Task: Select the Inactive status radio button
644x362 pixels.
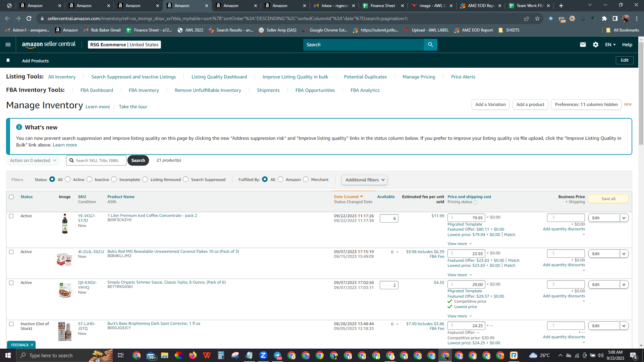Action: [x=90, y=179]
